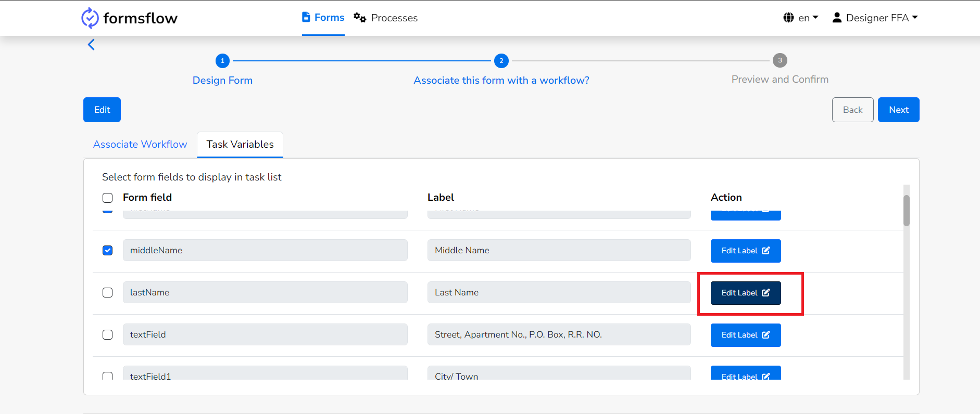Uncheck the middleName checkbox
The width and height of the screenshot is (980, 414).
coord(108,251)
